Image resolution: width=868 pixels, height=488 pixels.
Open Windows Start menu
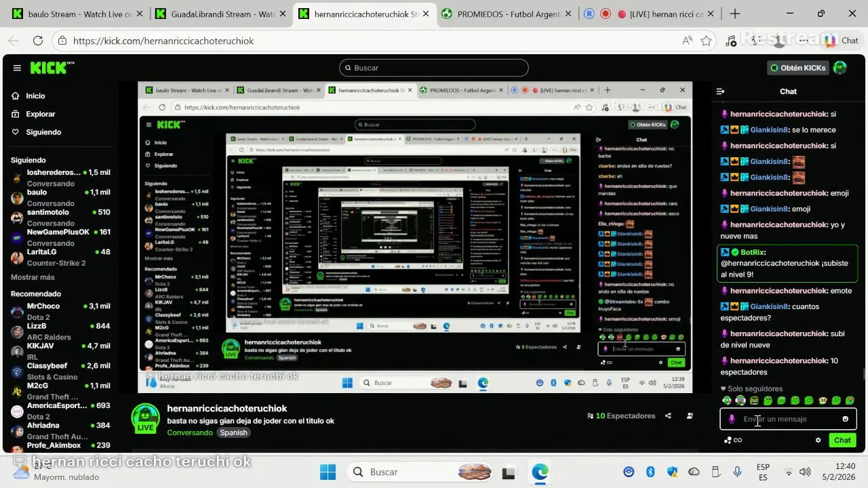tap(328, 472)
